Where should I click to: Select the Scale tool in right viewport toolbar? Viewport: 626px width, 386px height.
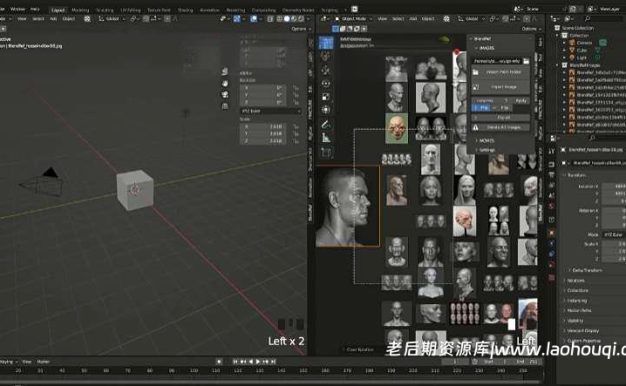pyautogui.click(x=326, y=97)
